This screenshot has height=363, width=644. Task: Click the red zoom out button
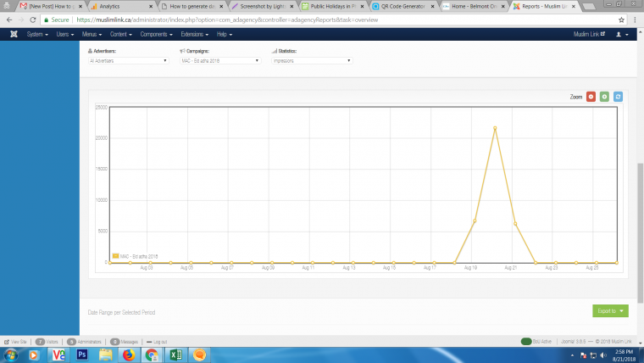(591, 97)
